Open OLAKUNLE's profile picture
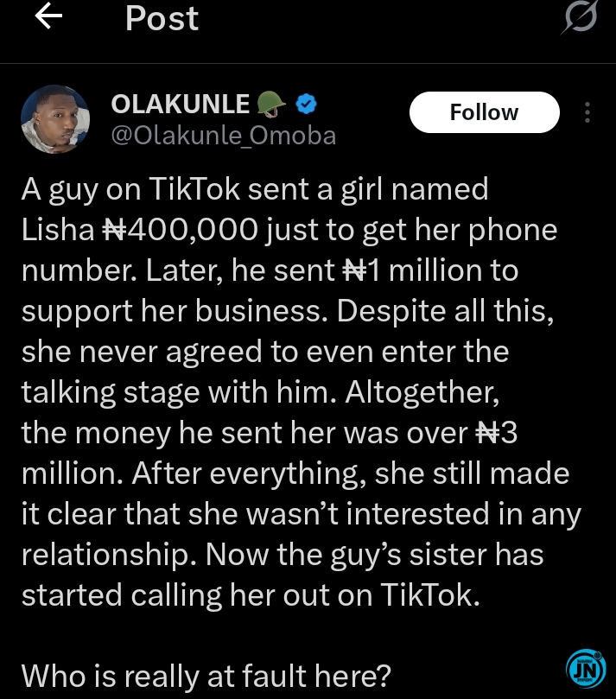This screenshot has width=616, height=699. click(54, 119)
